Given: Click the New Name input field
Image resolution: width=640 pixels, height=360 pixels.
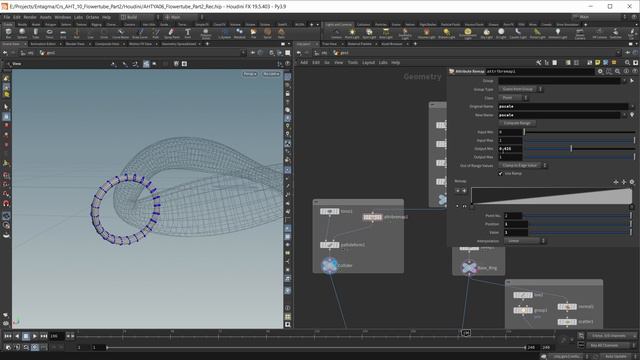Looking at the screenshot, I should pos(559,115).
